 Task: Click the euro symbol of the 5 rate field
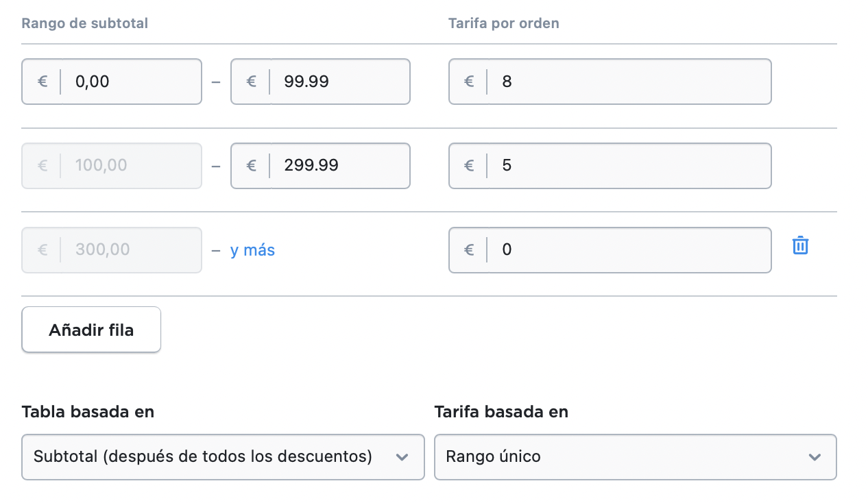pyautogui.click(x=469, y=165)
